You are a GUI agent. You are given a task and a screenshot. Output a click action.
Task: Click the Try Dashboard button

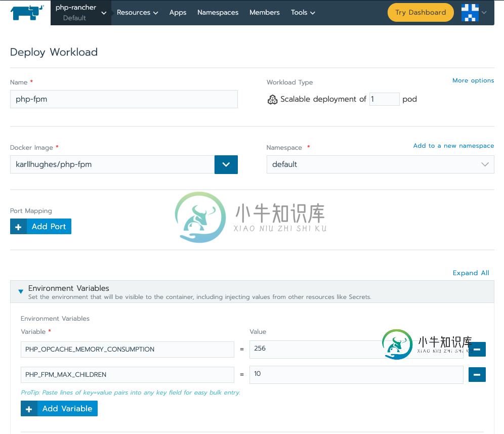421,13
